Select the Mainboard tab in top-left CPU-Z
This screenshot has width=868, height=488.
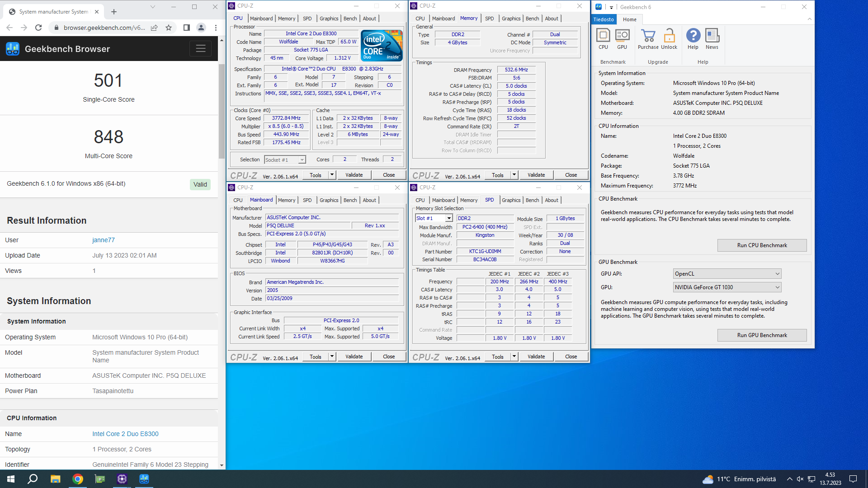[x=261, y=19]
